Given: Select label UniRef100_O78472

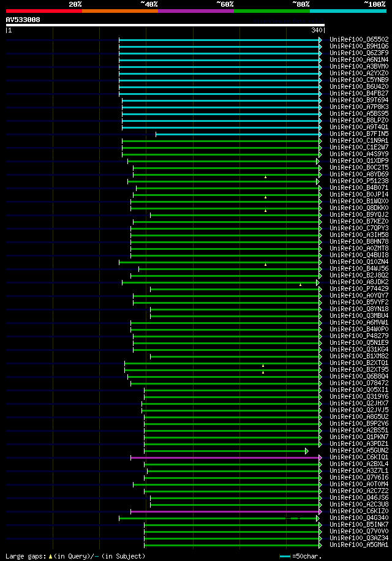Looking at the screenshot, I should (359, 383).
